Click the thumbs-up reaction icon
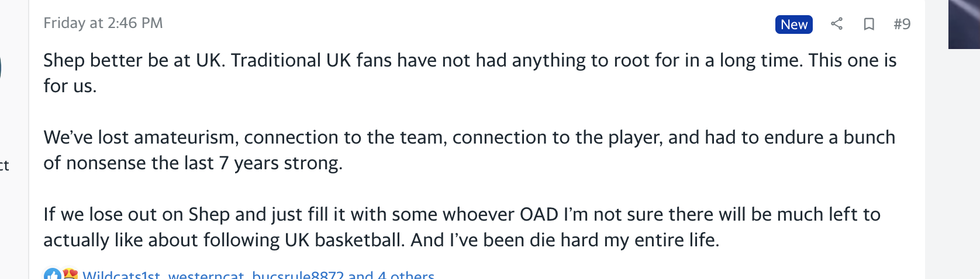Screen dimensions: 980x279 [52, 275]
